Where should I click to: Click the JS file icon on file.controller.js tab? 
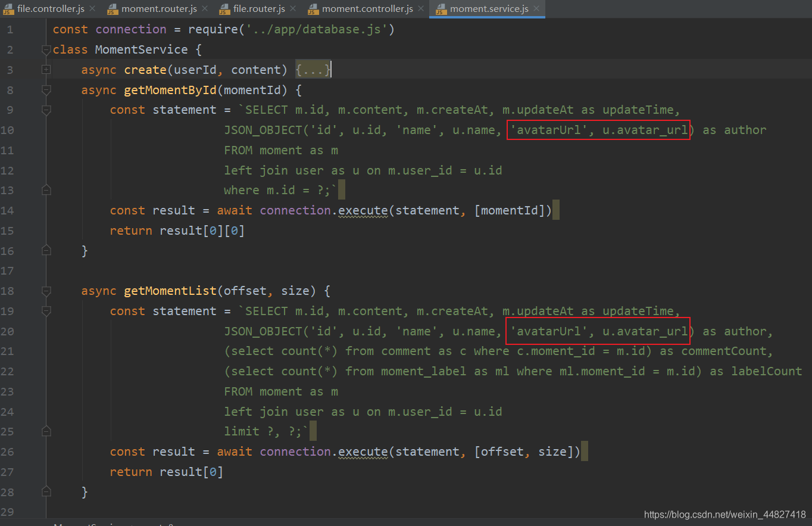click(8, 9)
